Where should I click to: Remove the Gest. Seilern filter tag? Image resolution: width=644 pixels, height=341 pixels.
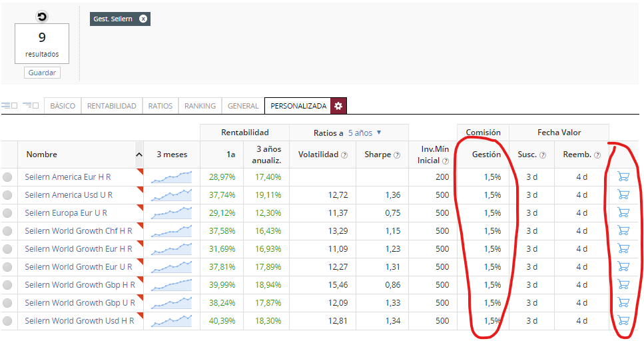pos(143,19)
